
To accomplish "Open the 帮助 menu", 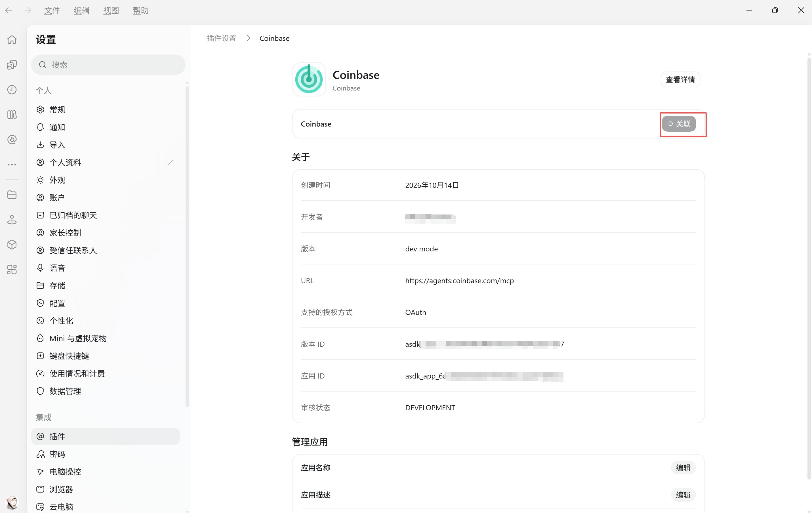I will pyautogui.click(x=141, y=10).
